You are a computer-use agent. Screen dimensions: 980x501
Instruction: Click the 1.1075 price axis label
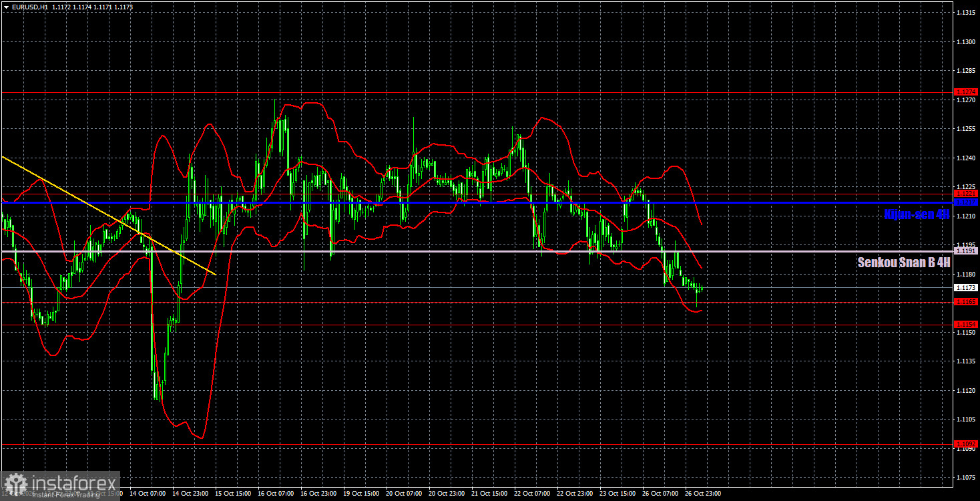(x=966, y=478)
